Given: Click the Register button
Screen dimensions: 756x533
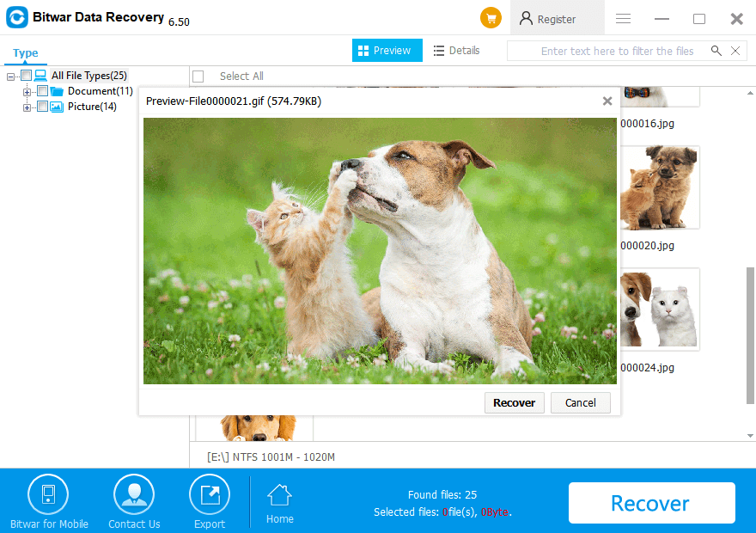Looking at the screenshot, I should [x=557, y=19].
